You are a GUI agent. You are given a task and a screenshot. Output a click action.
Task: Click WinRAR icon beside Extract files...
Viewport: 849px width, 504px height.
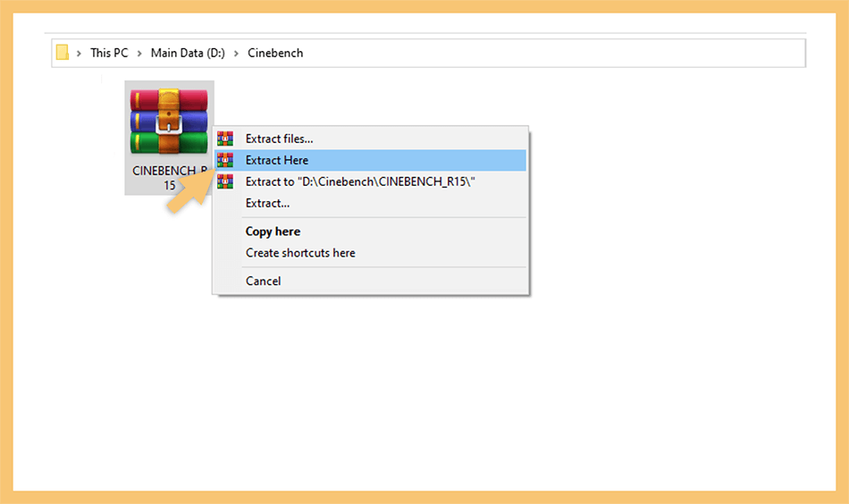point(225,139)
